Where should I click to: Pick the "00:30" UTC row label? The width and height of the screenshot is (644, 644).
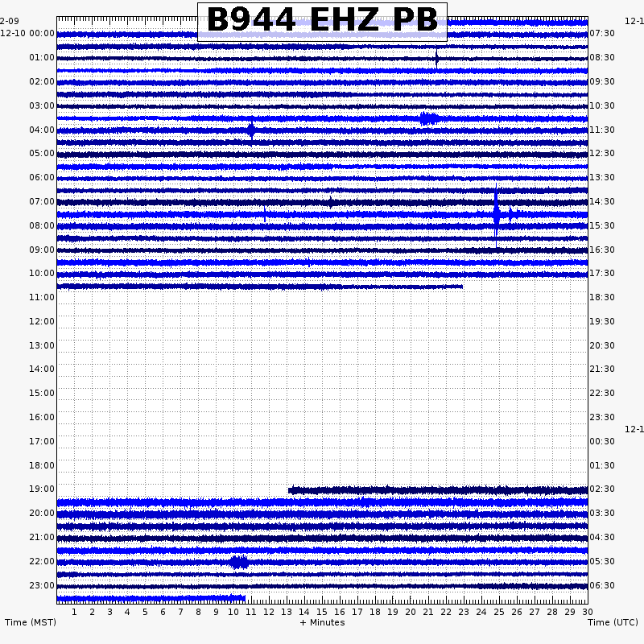(602, 441)
